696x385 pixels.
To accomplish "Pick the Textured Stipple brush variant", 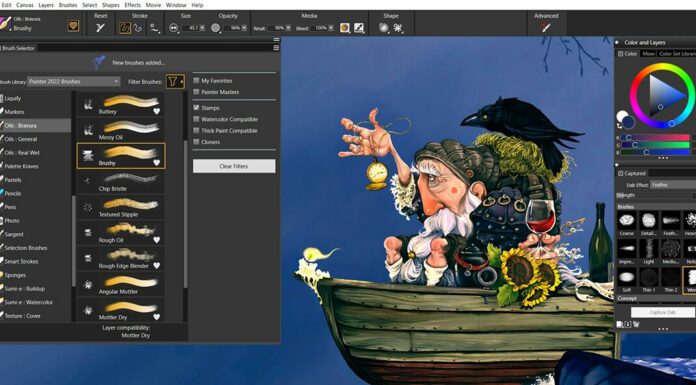I will pyautogui.click(x=121, y=208).
